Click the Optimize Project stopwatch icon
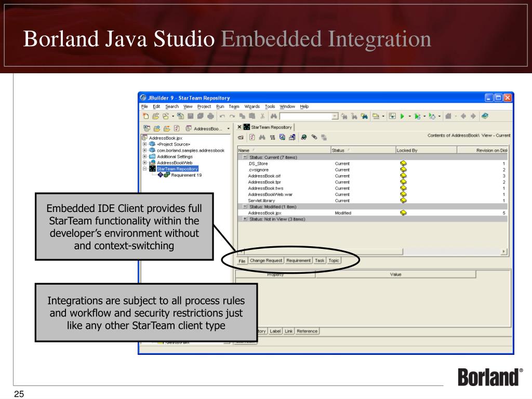532x399 pixels. [432, 116]
